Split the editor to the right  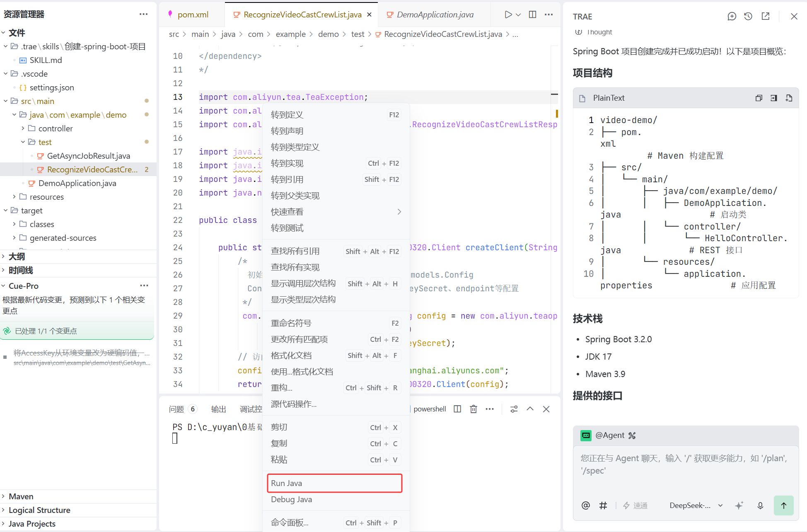click(x=533, y=15)
